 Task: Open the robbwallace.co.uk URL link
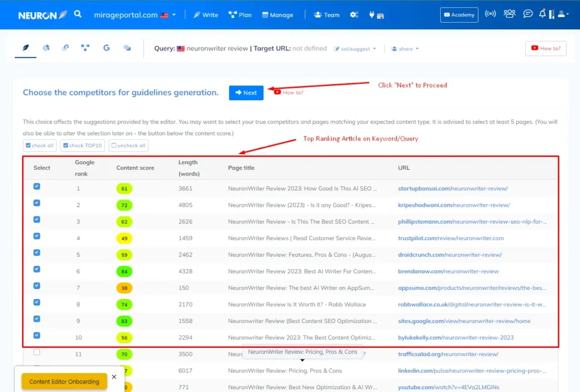coord(472,305)
